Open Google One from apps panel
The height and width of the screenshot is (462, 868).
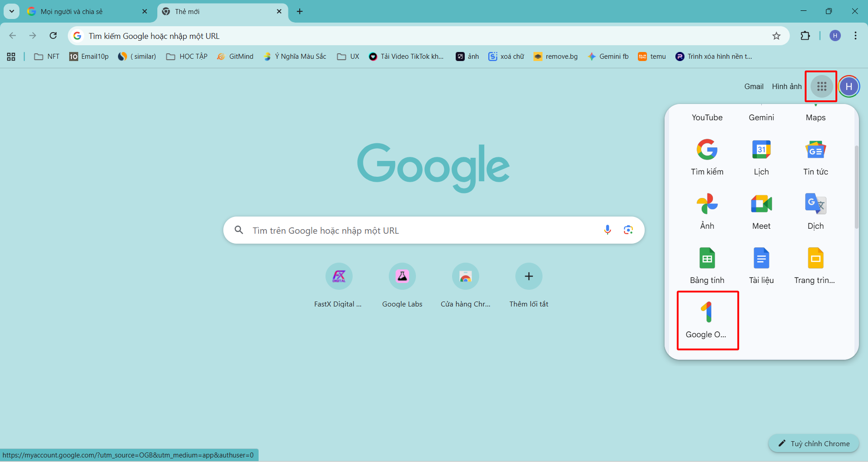(707, 320)
